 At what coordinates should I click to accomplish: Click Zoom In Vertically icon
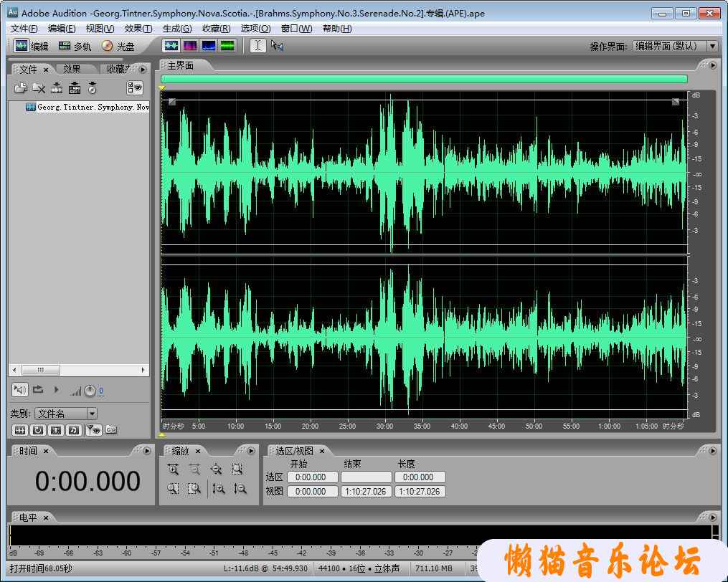point(218,489)
